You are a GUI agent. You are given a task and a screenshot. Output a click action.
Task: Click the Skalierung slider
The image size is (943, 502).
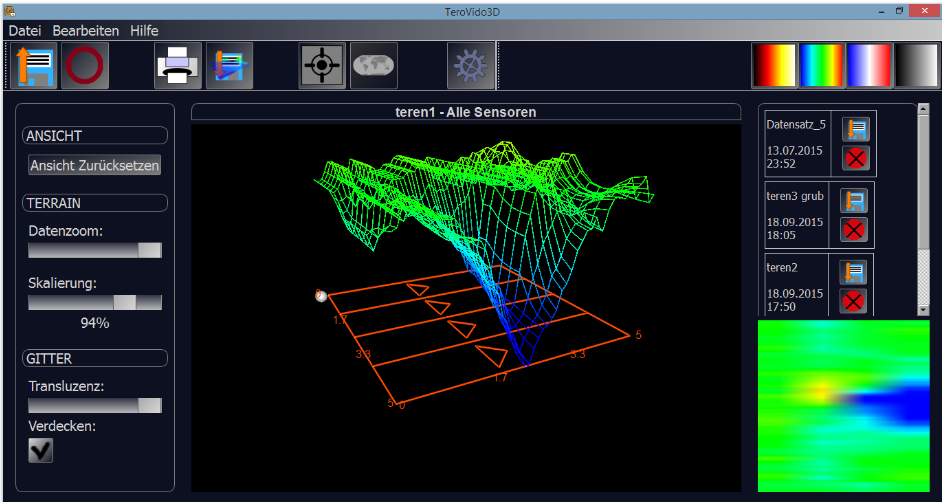(95, 303)
